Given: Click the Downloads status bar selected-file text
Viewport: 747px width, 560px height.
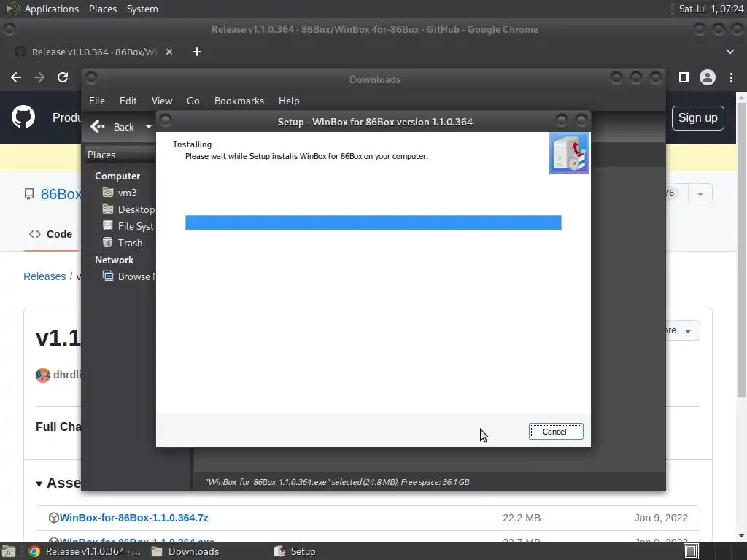Looking at the screenshot, I should click(337, 482).
